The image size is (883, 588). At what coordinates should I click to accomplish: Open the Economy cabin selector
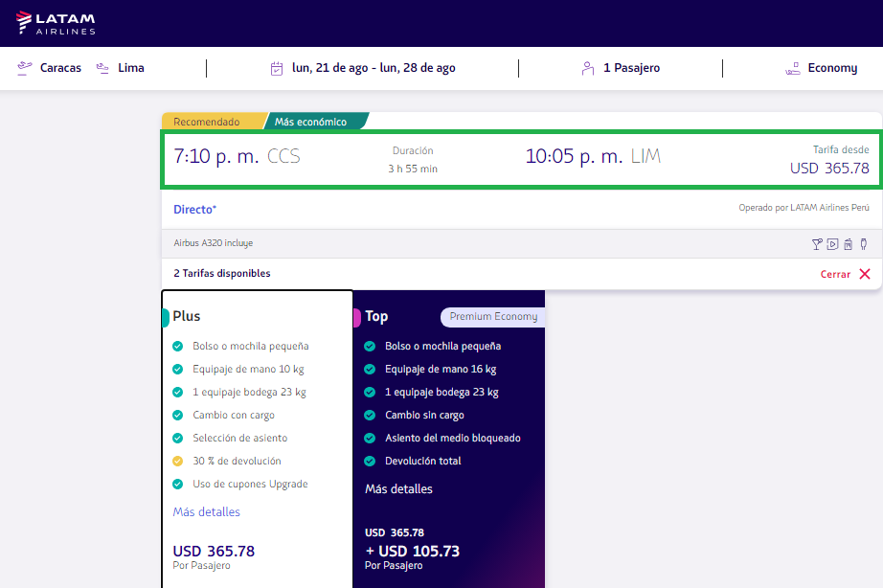pos(832,68)
